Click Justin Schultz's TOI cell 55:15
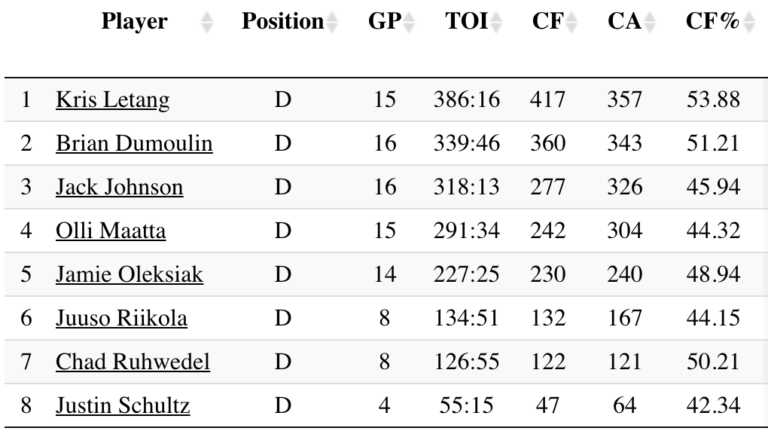 [x=466, y=406]
